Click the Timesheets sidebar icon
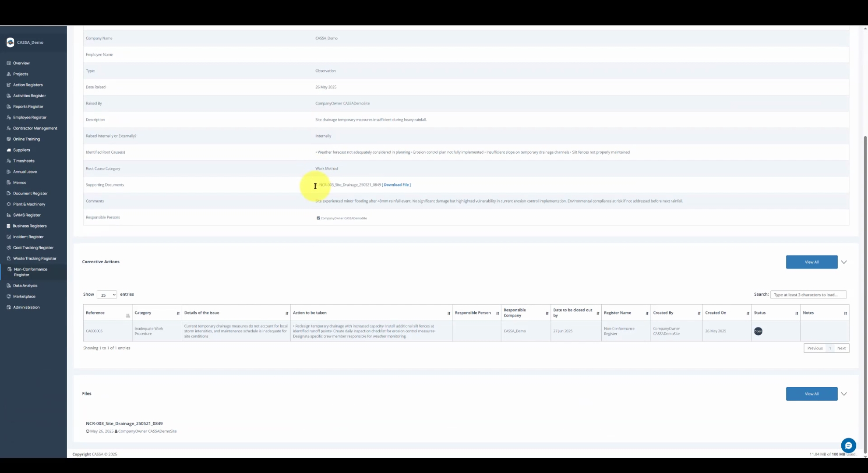Image resolution: width=868 pixels, height=473 pixels. [9, 161]
